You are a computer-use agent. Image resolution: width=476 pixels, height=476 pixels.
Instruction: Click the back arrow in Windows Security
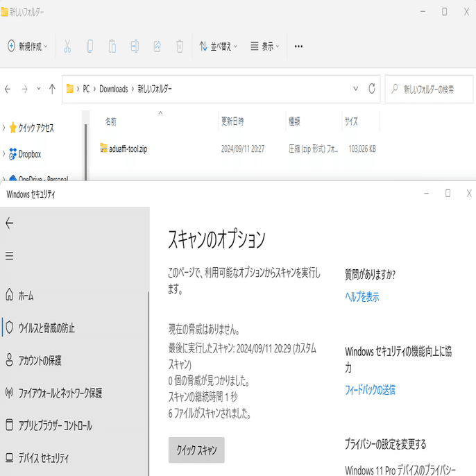[x=10, y=223]
